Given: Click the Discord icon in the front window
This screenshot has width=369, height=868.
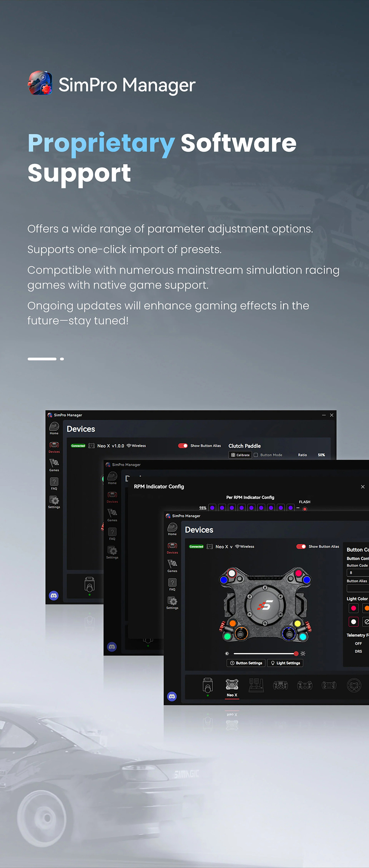Looking at the screenshot, I should (172, 696).
